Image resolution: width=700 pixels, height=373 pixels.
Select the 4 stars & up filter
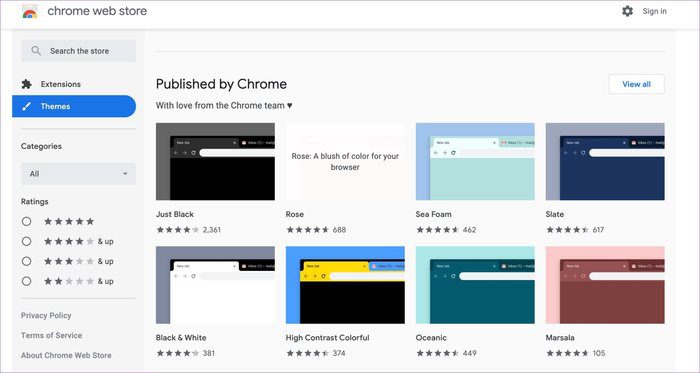26,241
